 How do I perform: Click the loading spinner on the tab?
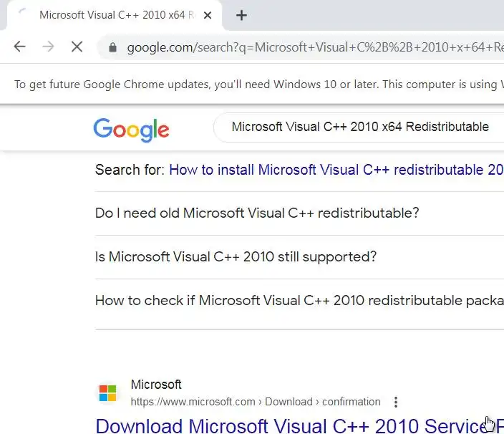pyautogui.click(x=22, y=15)
